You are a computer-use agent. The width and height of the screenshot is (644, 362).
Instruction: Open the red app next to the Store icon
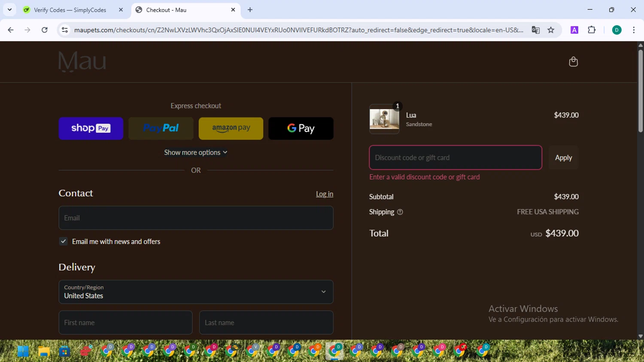(86, 351)
